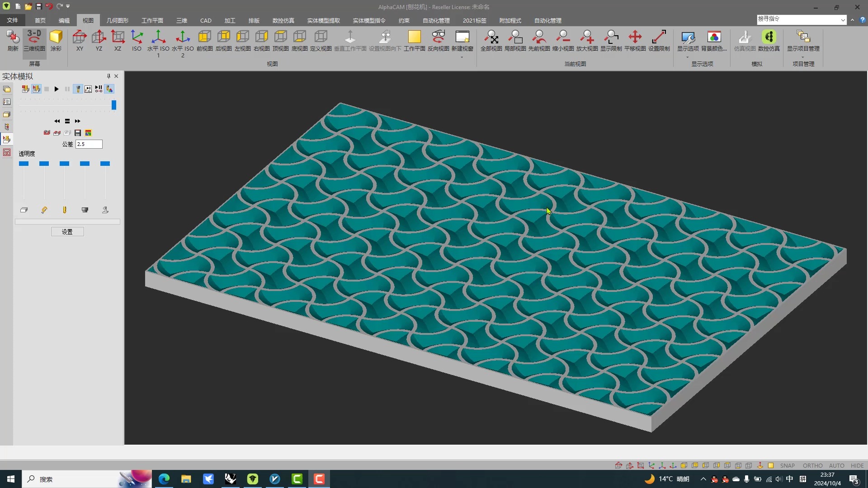Click the 刷新 refresh icon in ribbon

pos(13,41)
